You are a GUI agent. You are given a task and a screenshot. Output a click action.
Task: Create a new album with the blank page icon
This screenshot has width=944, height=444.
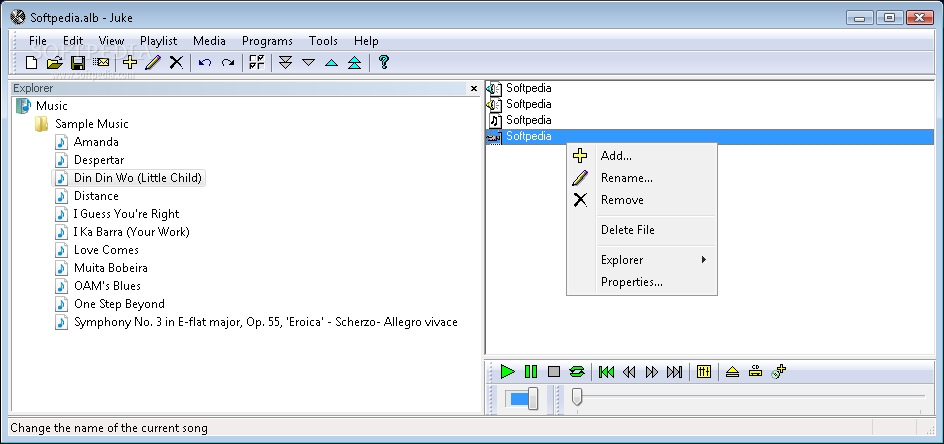coord(31,62)
